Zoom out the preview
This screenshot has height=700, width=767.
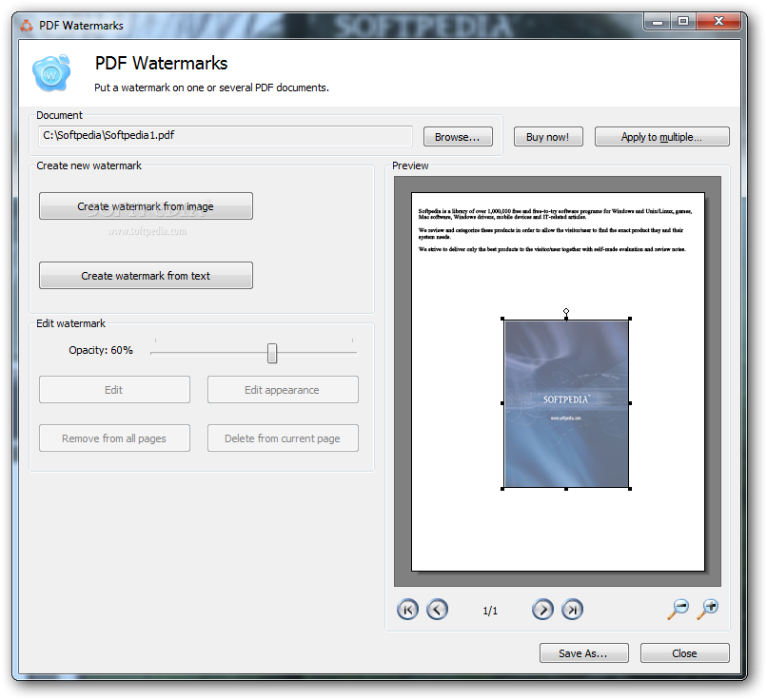click(678, 609)
